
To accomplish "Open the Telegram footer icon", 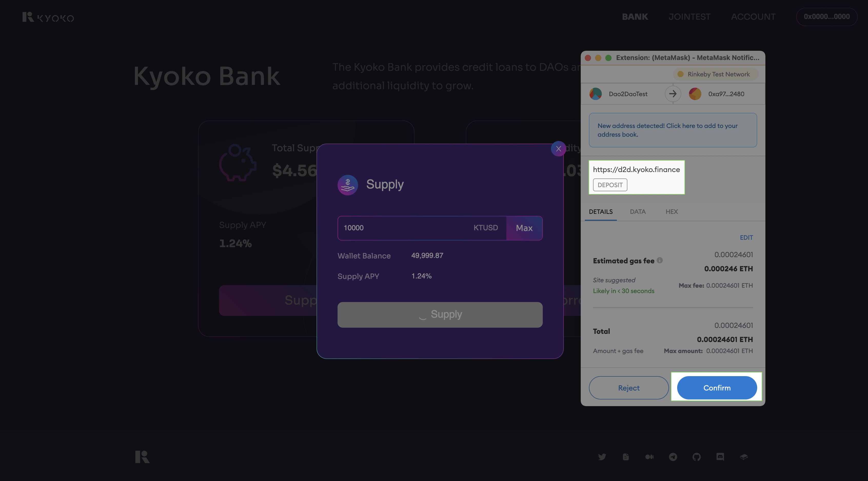I will click(x=673, y=457).
